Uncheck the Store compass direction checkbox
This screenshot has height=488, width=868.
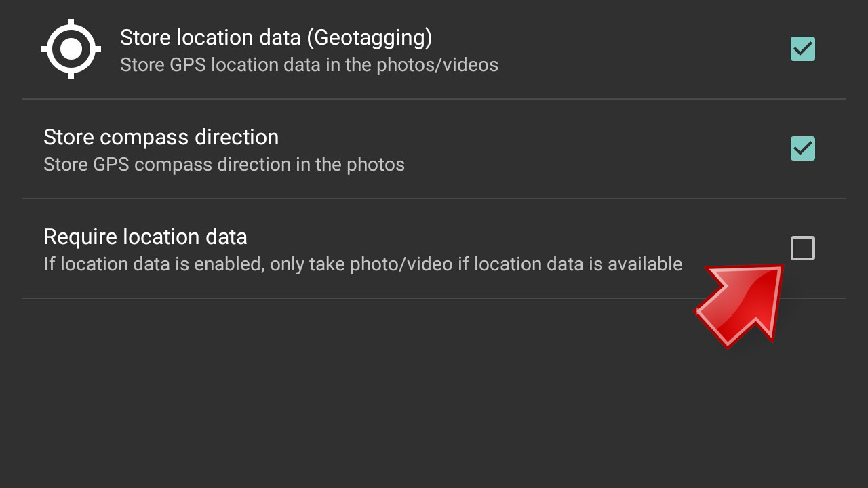(x=803, y=148)
